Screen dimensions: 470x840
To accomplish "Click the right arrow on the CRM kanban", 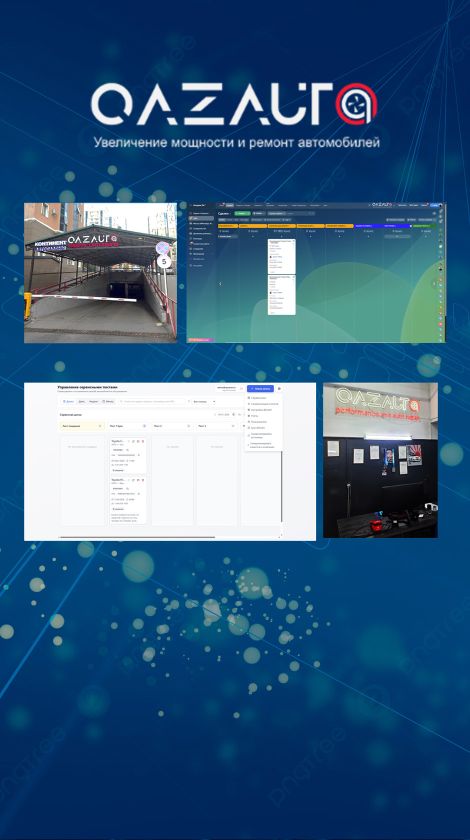I will point(435,284).
